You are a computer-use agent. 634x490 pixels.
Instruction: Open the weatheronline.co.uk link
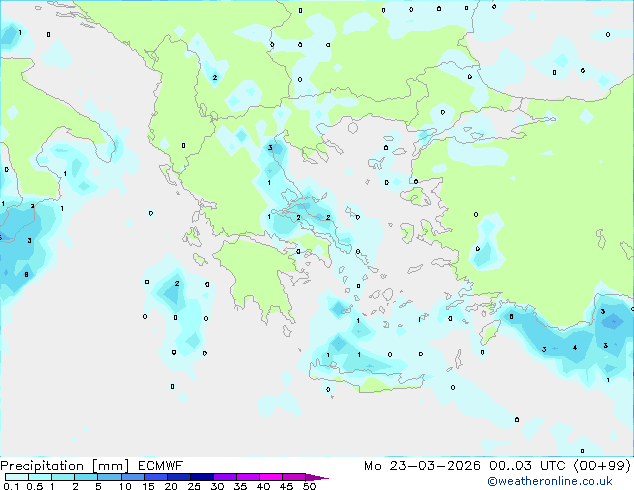550,481
